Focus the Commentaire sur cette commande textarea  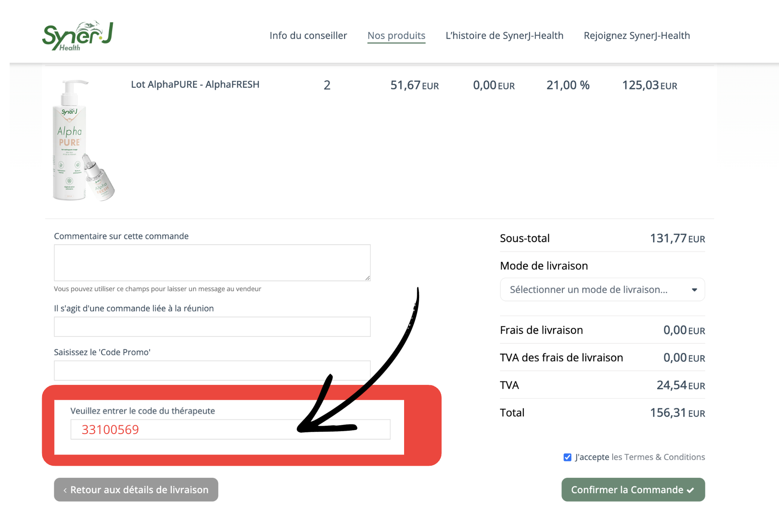point(212,263)
